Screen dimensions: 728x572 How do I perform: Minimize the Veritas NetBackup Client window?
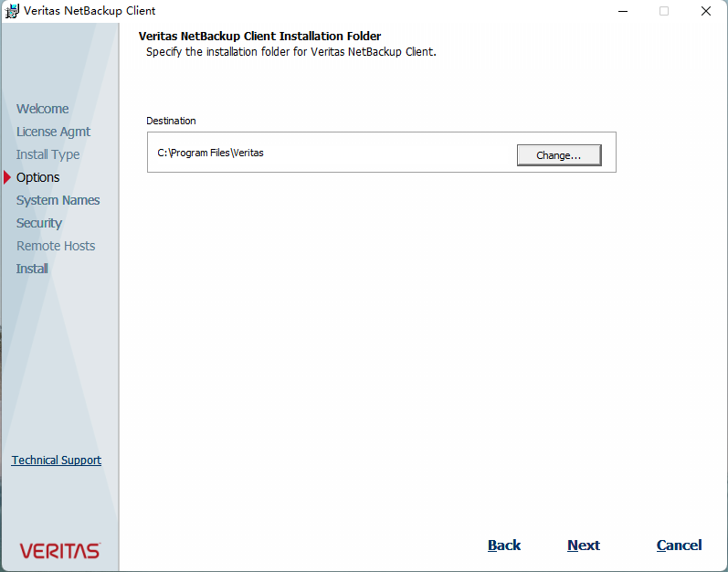[623, 11]
